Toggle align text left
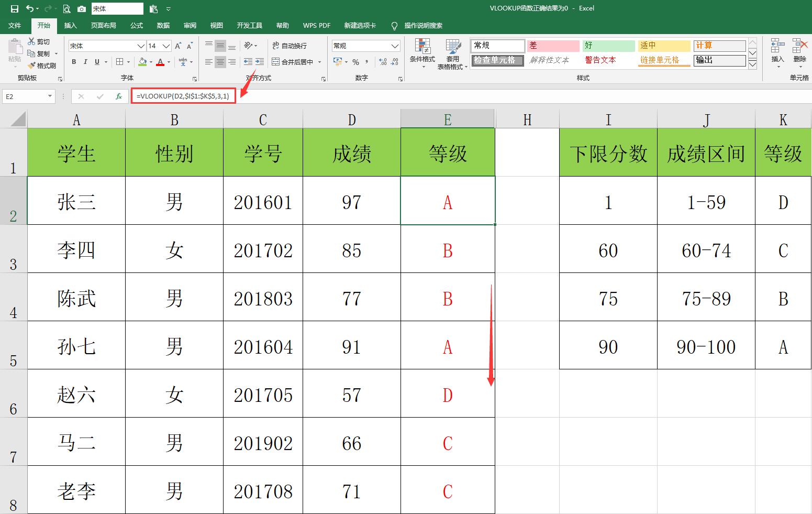812x514 pixels. click(x=208, y=62)
